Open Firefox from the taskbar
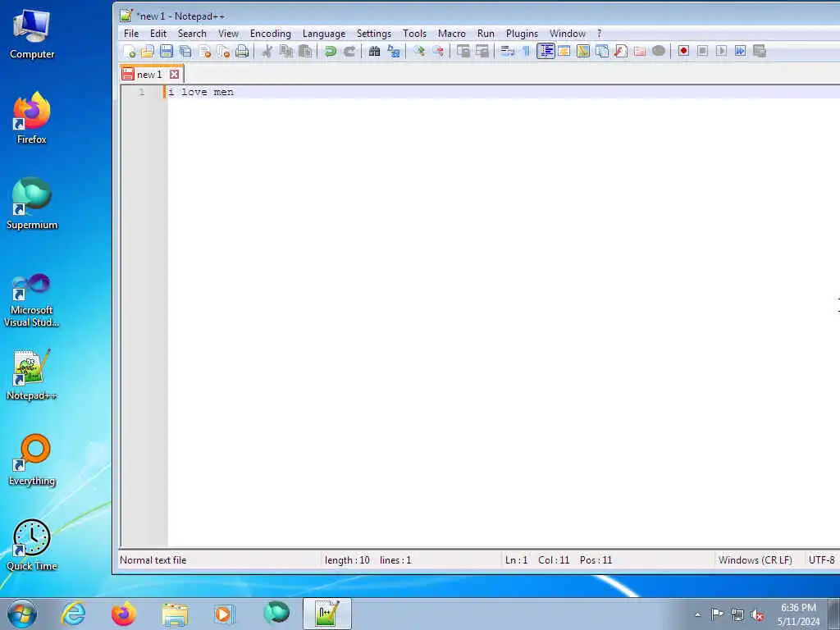This screenshot has width=840, height=630. pos(123,614)
